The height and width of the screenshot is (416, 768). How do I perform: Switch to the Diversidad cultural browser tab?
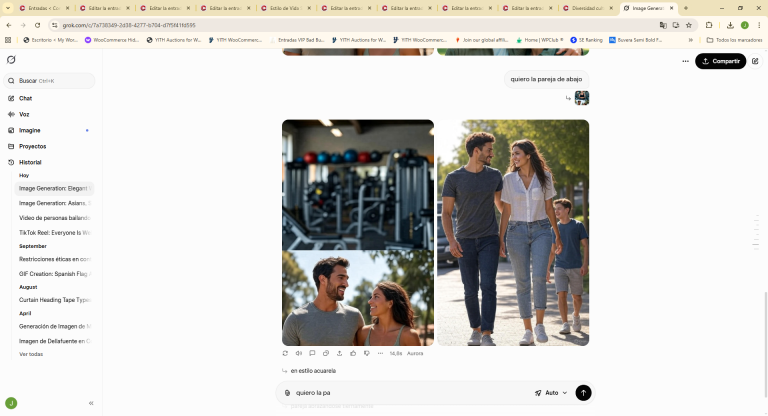click(590, 8)
